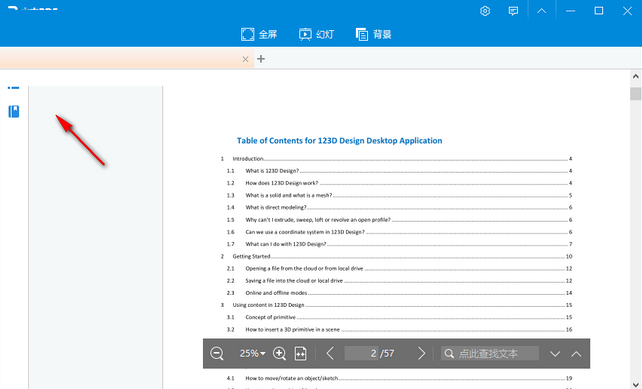Image resolution: width=642 pixels, height=389 pixels.
Task: Click 'What is 123D Design?' entry
Action: pyautogui.click(x=399, y=171)
